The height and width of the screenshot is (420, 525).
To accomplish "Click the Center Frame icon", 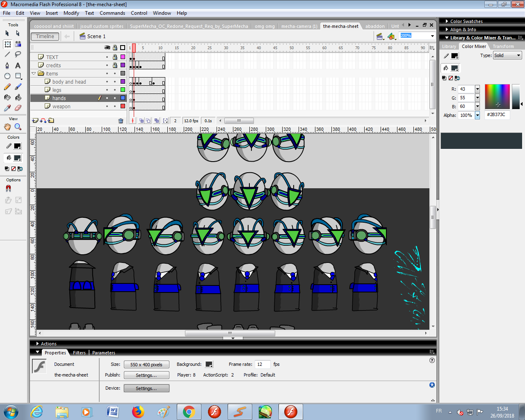I will 132,121.
